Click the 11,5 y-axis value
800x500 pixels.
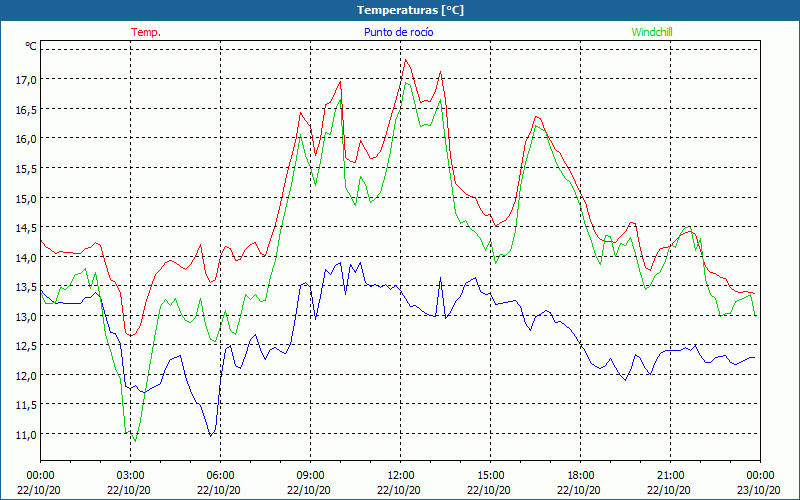27,405
